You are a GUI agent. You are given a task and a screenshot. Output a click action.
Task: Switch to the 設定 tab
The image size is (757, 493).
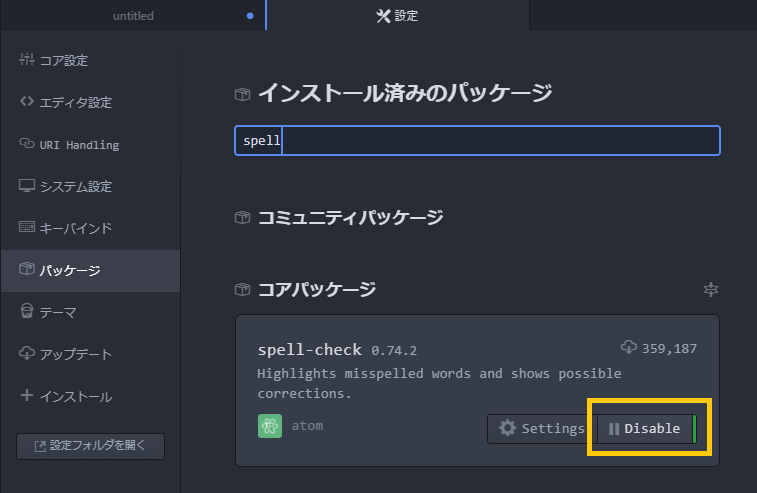click(397, 15)
